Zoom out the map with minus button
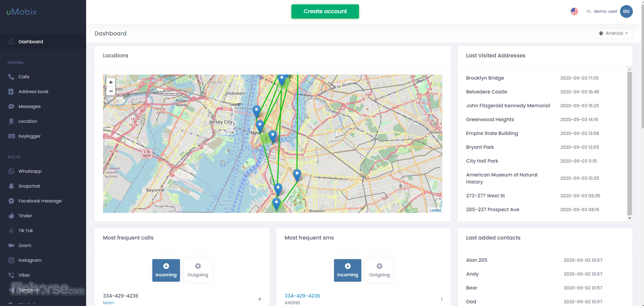Viewport: 644px width, 306px height. pyautogui.click(x=111, y=91)
